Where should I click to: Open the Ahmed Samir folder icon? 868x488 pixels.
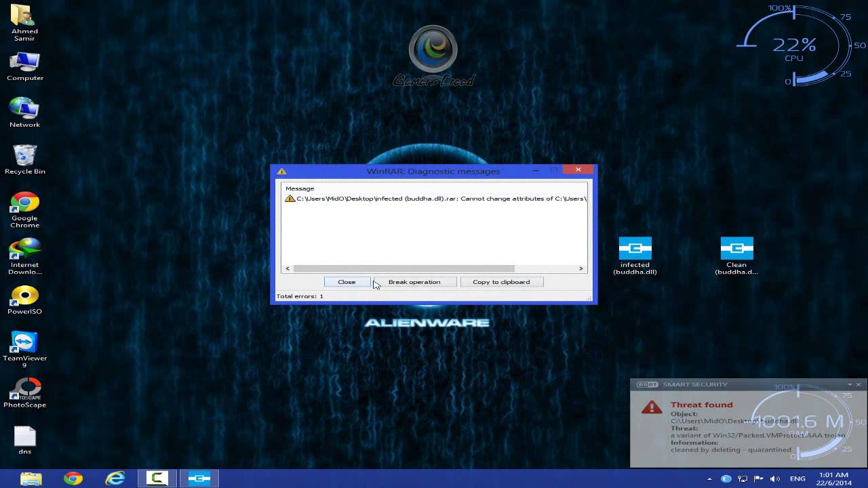(24, 23)
